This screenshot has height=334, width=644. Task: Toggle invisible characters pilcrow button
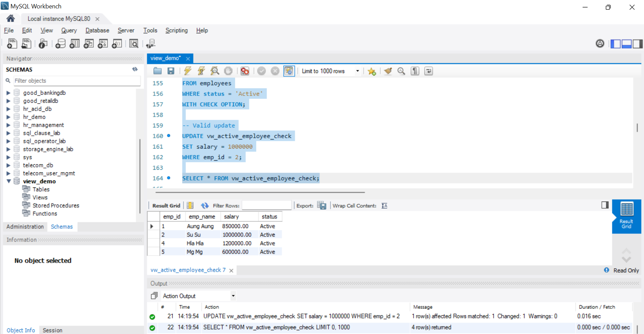[415, 71]
